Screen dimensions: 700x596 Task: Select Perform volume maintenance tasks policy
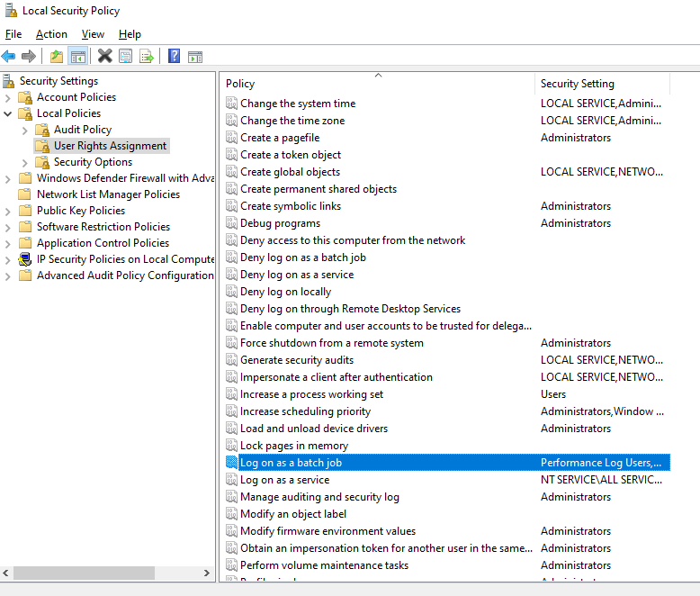point(324,565)
